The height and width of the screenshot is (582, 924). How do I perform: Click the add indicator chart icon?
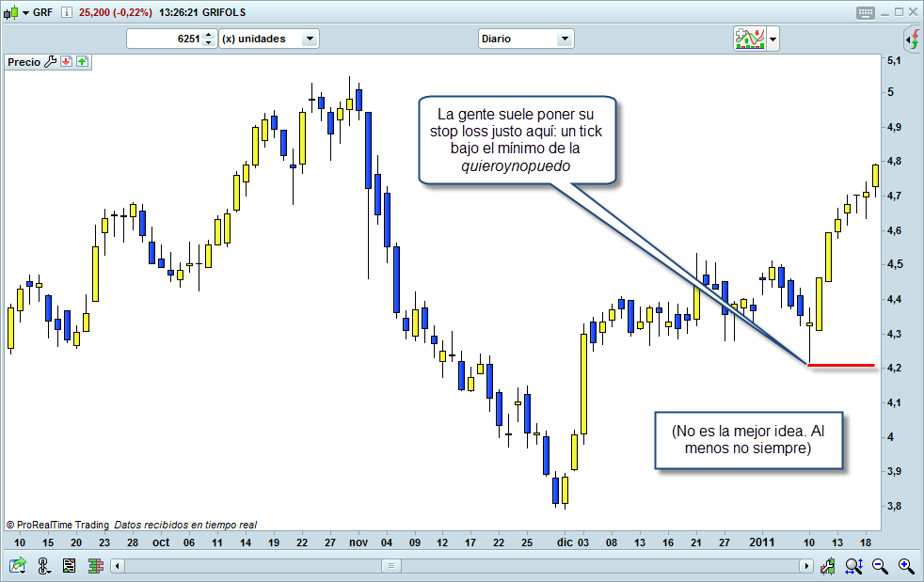click(749, 39)
